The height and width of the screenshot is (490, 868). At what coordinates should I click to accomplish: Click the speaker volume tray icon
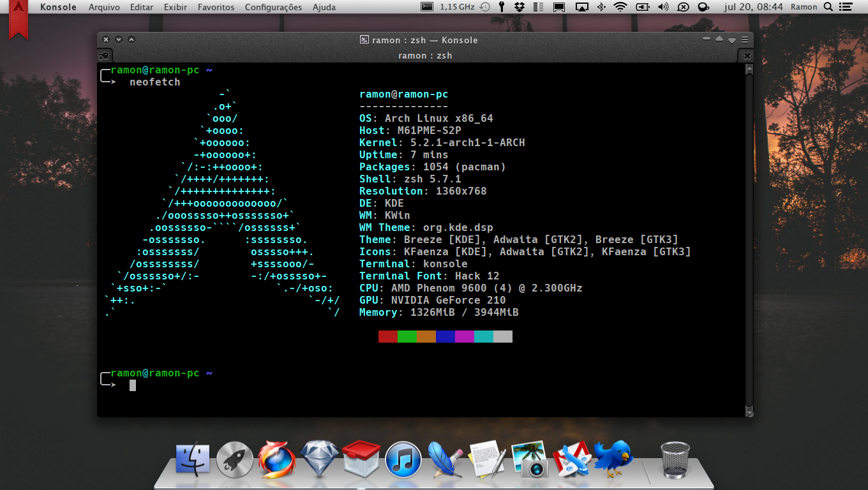pyautogui.click(x=663, y=7)
